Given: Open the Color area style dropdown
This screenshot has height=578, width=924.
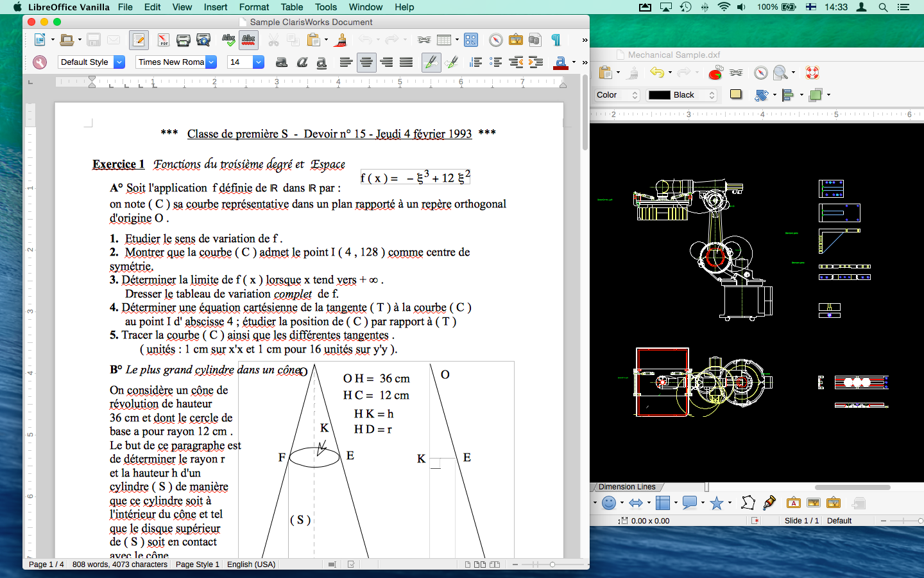Looking at the screenshot, I should point(617,95).
